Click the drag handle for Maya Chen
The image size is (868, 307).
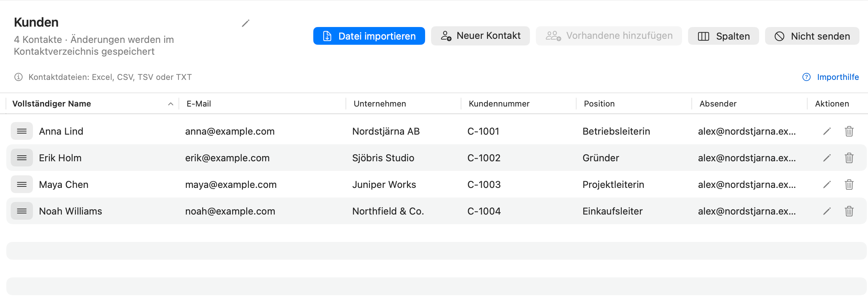[22, 184]
